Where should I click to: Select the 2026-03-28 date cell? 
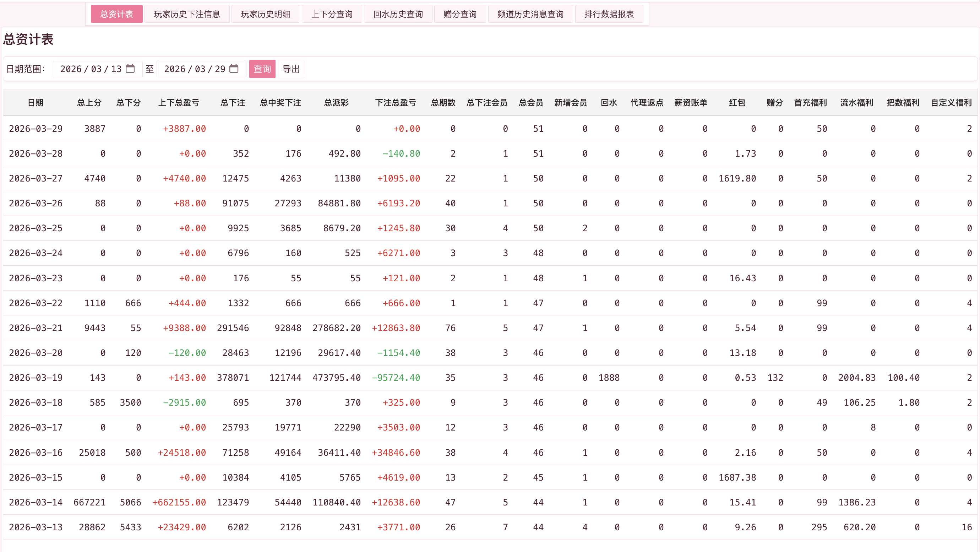[x=36, y=153]
